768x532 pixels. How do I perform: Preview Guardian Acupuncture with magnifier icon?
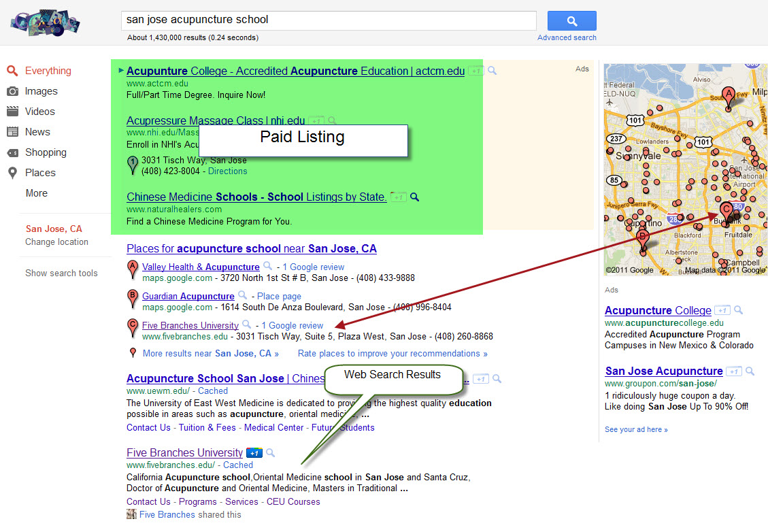(x=242, y=295)
